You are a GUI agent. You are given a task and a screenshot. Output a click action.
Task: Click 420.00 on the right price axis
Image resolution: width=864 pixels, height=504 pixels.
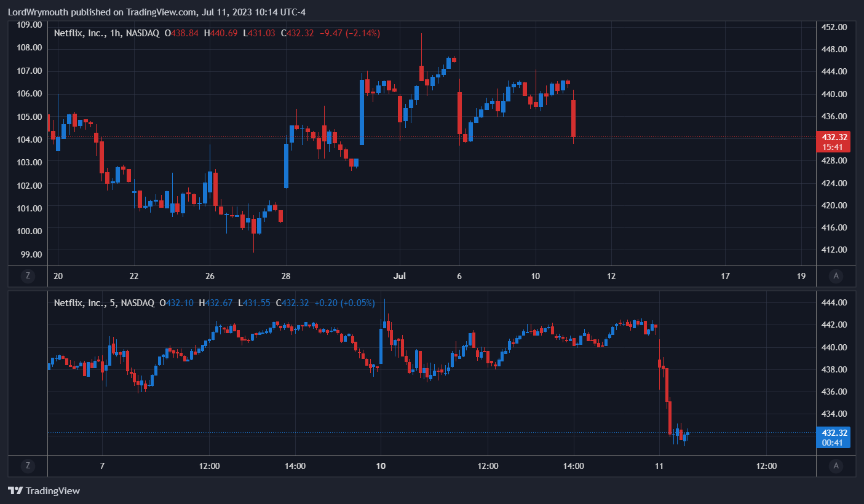point(835,205)
